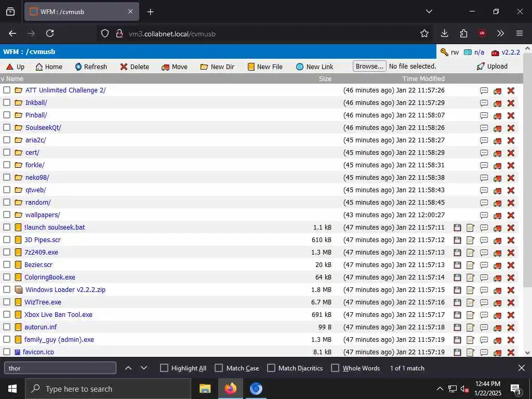Open the list all tabs dropdown
This screenshot has width=532, height=399.
click(x=429, y=11)
